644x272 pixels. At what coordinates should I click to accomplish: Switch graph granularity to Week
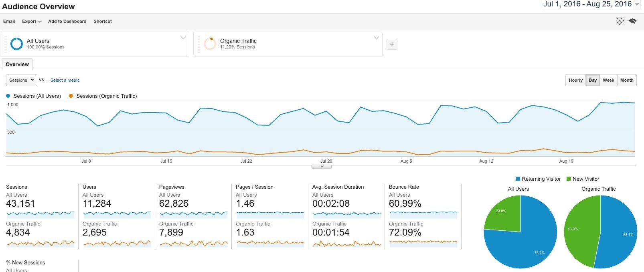608,80
